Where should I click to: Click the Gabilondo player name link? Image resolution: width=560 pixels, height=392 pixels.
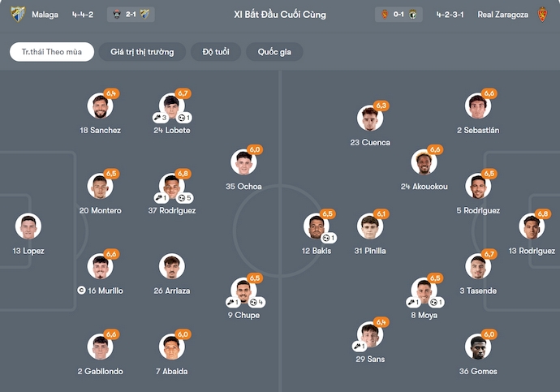pyautogui.click(x=100, y=371)
